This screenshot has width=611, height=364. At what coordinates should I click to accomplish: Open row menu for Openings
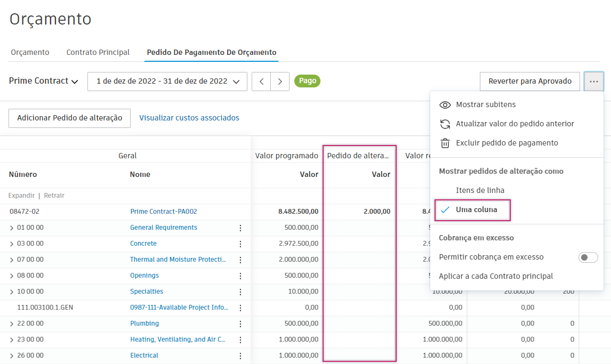point(240,276)
